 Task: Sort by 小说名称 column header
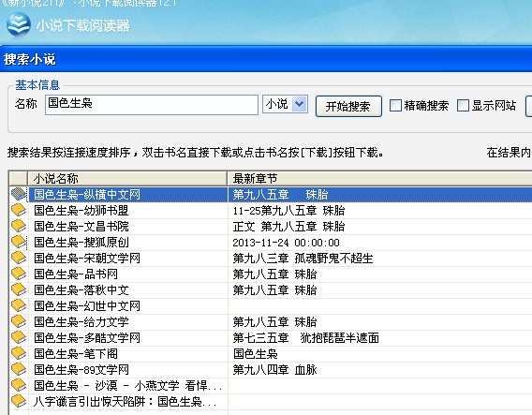click(127, 179)
